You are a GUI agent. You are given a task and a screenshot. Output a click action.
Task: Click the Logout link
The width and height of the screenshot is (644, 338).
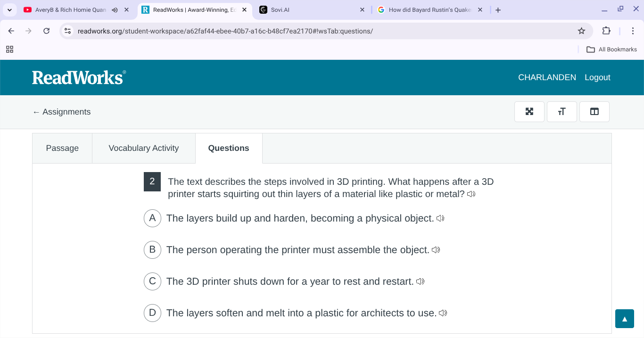(x=597, y=77)
